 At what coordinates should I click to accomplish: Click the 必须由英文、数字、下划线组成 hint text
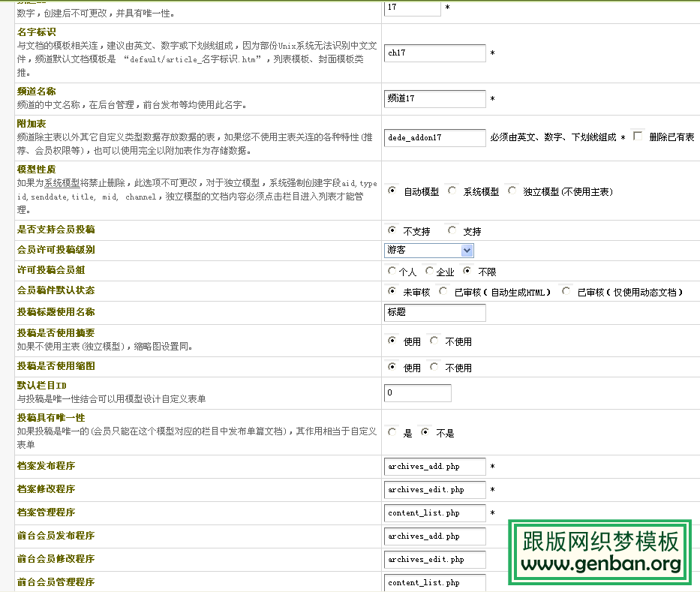point(553,137)
